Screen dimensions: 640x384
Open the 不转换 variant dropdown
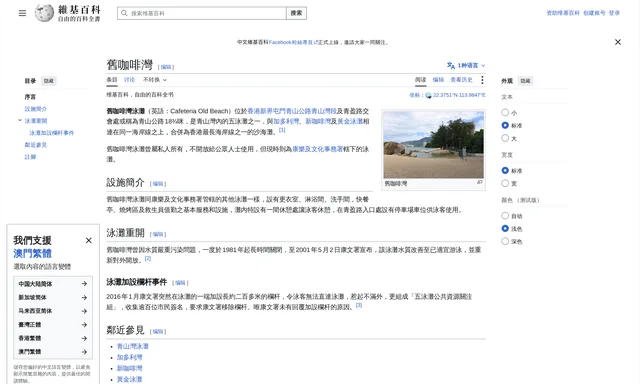[155, 80]
